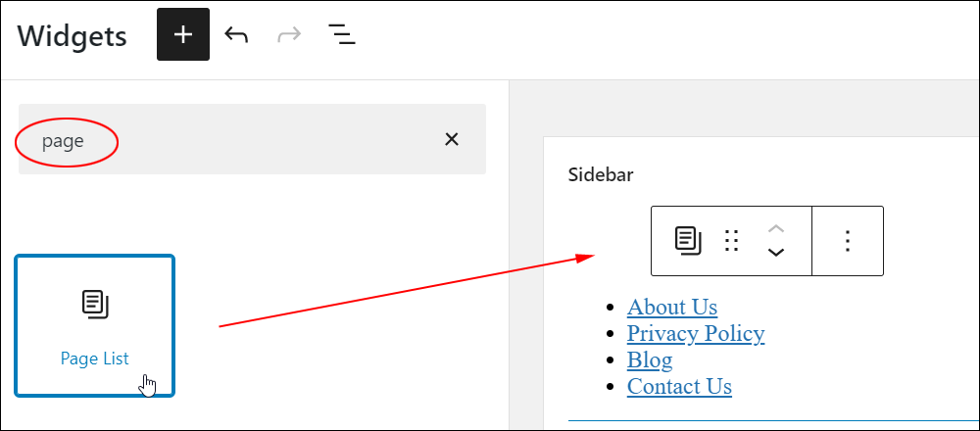The image size is (980, 431).
Task: Open the About Us page link
Action: point(672,308)
